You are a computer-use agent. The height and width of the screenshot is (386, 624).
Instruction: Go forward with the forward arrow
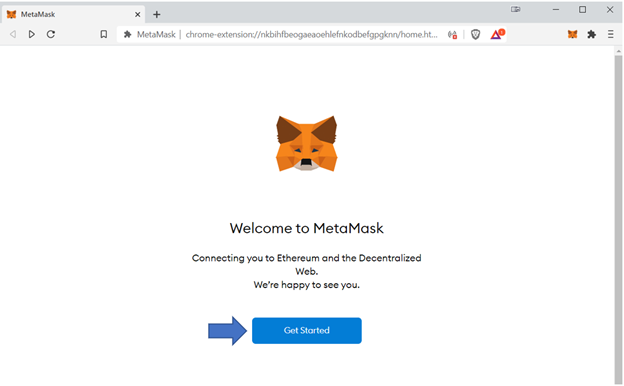click(x=31, y=34)
